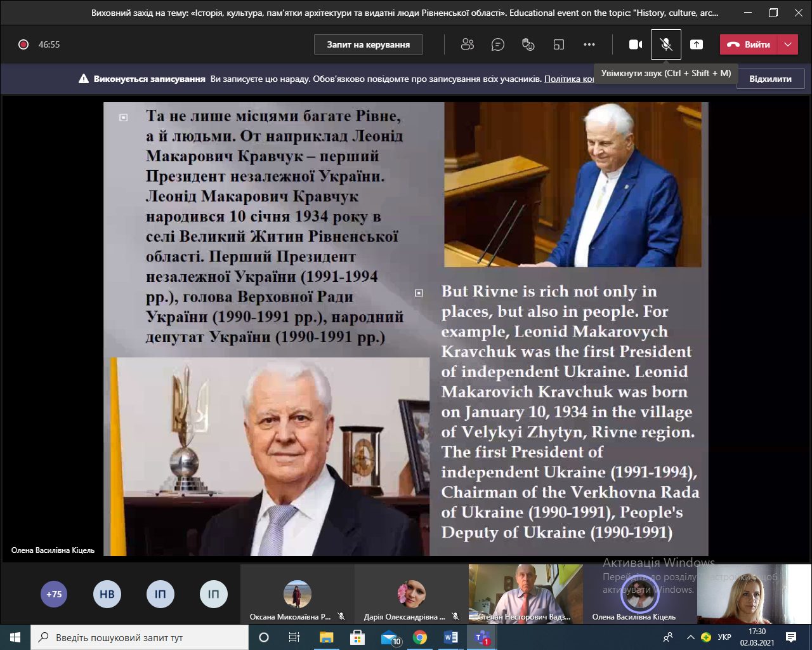Show hidden system tray icons
The height and width of the screenshot is (650, 812).
pos(690,637)
